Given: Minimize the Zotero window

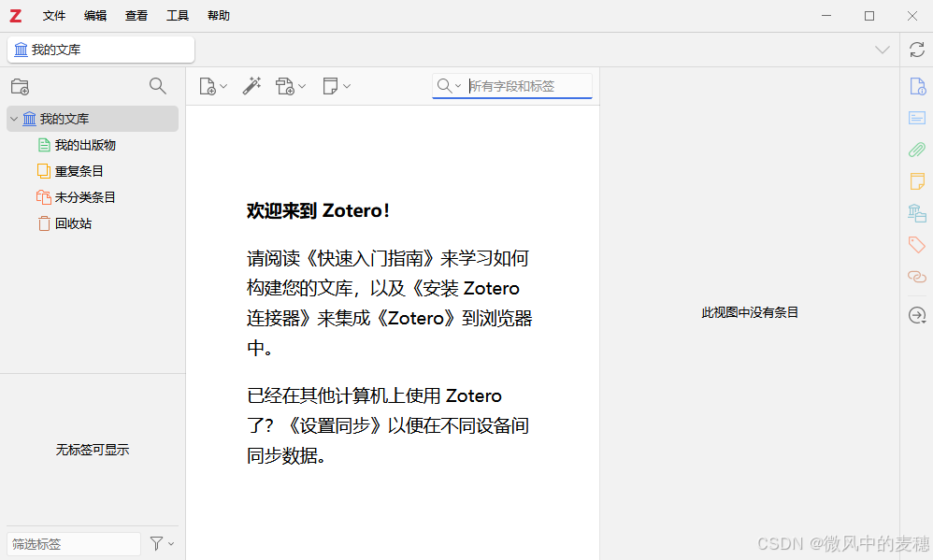Looking at the screenshot, I should coord(826,16).
